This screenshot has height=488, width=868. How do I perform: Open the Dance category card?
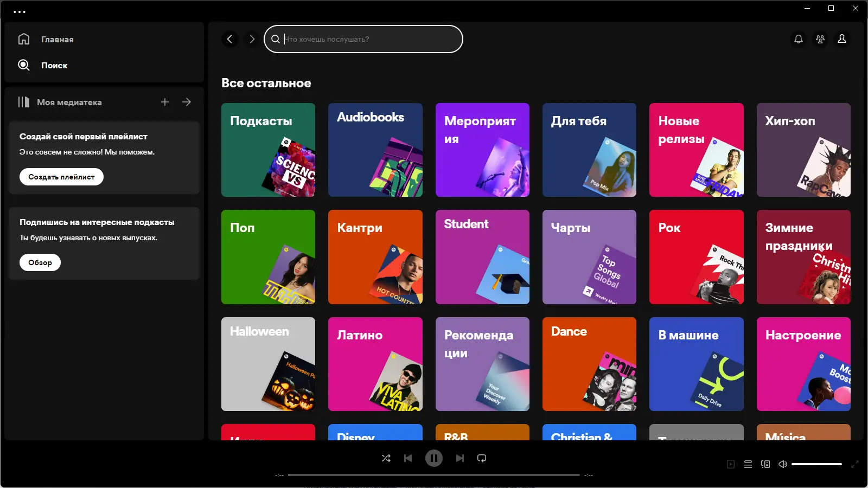[x=589, y=364]
